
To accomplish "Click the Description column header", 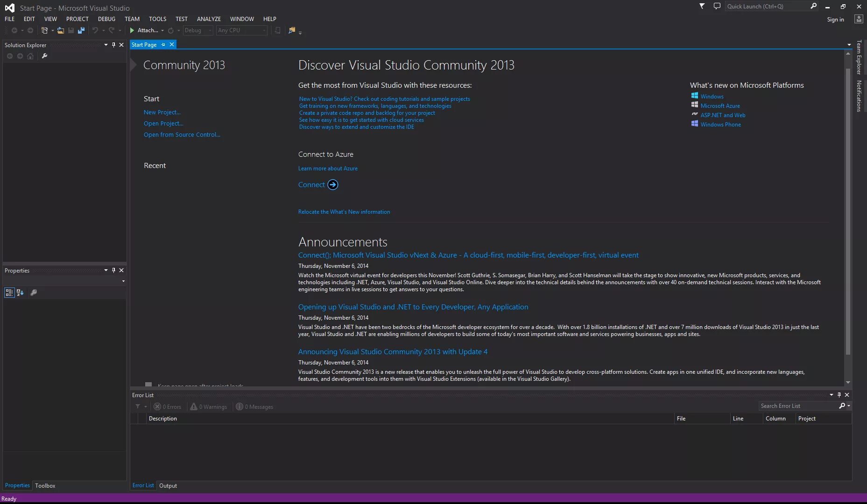I will [411, 419].
